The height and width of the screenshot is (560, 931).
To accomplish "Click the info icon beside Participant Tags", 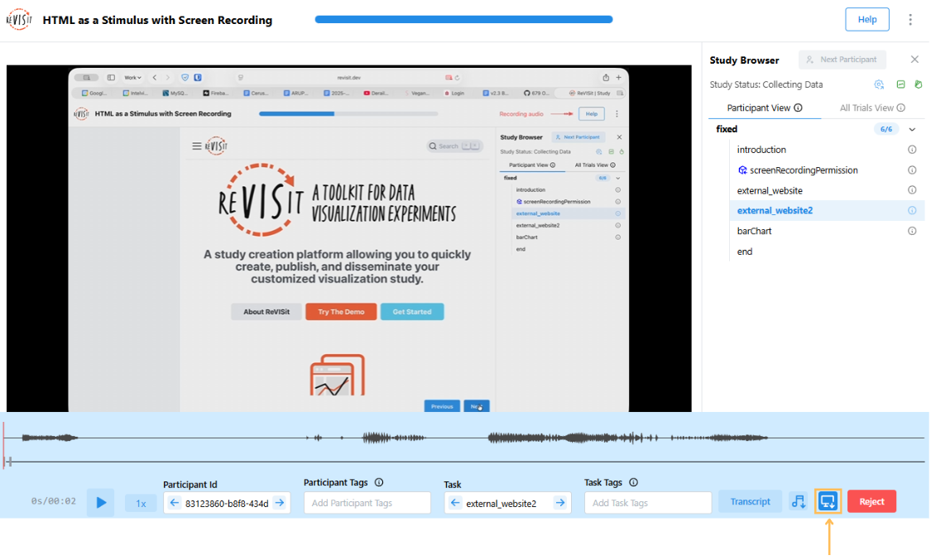I will pyautogui.click(x=379, y=482).
